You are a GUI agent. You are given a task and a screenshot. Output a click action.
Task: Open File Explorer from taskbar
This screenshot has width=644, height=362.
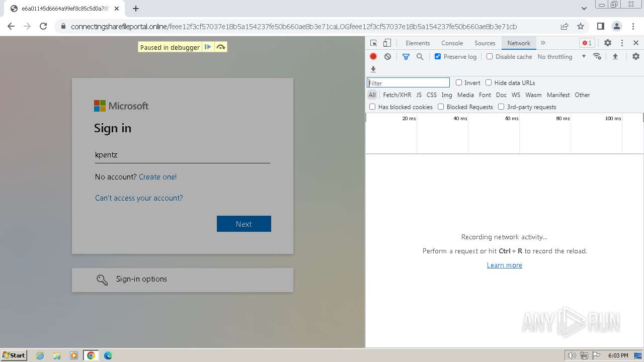(x=57, y=355)
